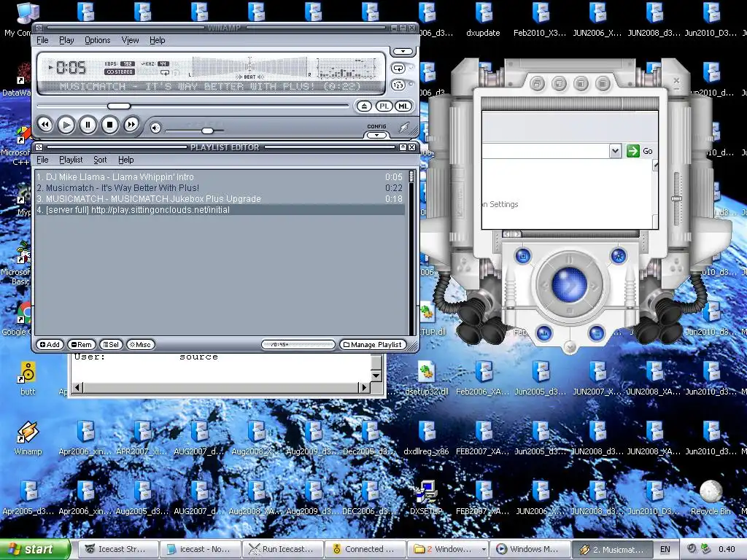
Task: Open Winamp main Help menu
Action: (x=158, y=40)
